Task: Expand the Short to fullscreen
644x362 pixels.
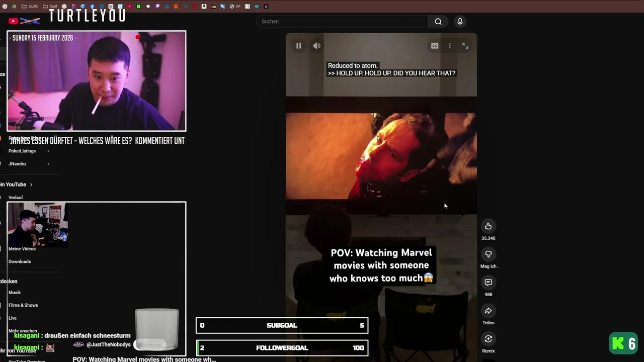Action: tap(465, 46)
